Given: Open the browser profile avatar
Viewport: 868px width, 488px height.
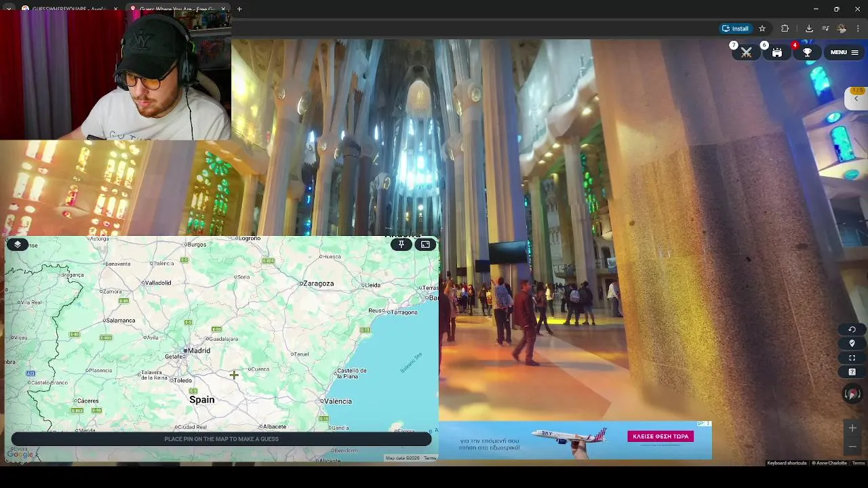Looking at the screenshot, I should tap(842, 28).
